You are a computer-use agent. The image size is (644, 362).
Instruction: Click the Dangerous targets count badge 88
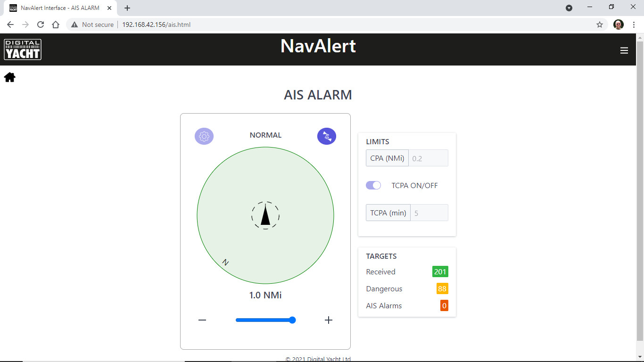click(442, 288)
